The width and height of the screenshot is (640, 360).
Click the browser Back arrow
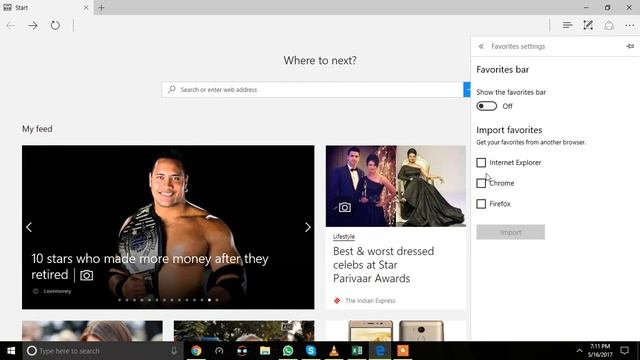click(x=11, y=26)
